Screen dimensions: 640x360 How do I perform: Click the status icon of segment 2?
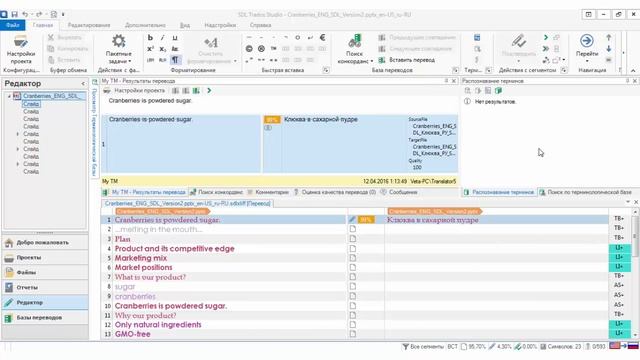353,229
